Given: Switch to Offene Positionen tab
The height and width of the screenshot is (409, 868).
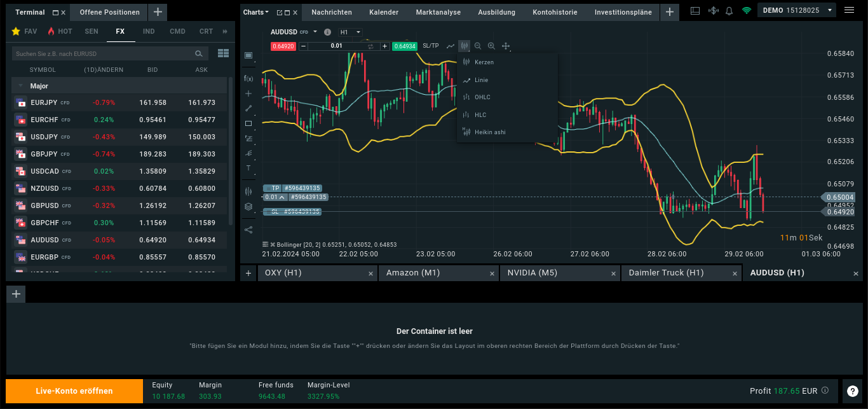Looking at the screenshot, I should 109,12.
